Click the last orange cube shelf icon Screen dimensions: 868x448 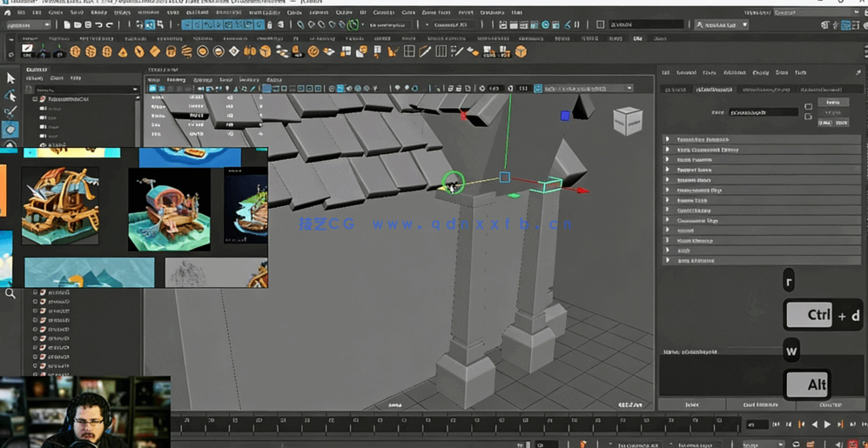coord(521,52)
